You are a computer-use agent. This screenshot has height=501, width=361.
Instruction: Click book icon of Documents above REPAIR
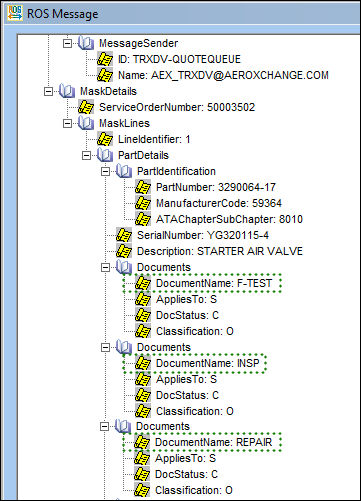[x=123, y=426]
